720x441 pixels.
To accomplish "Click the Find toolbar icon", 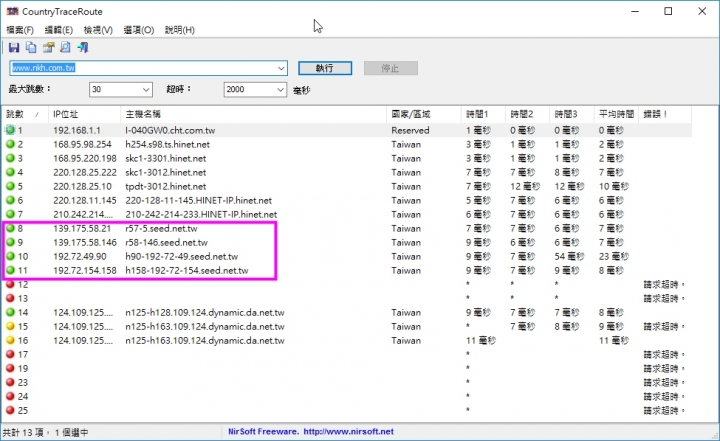I will pyautogui.click(x=65, y=47).
